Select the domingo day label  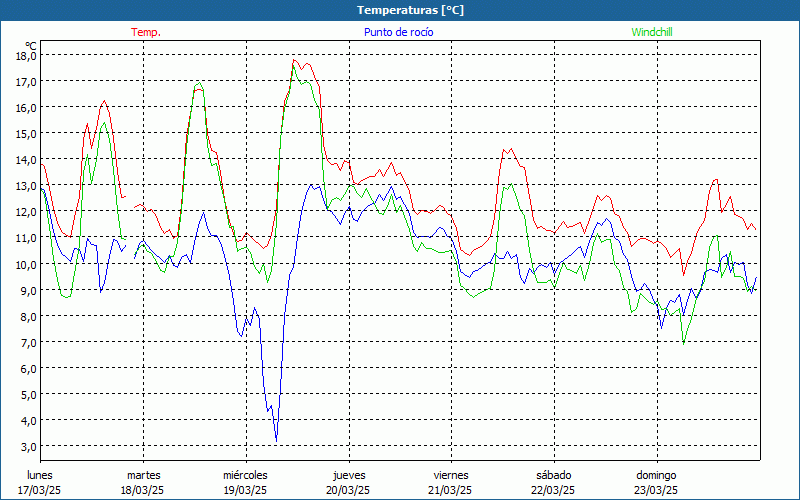click(656, 475)
